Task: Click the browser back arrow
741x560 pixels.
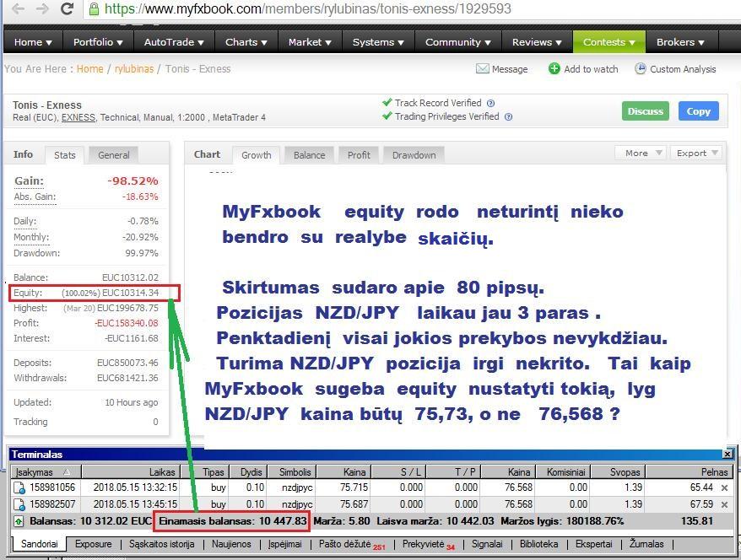Action: coord(18,8)
